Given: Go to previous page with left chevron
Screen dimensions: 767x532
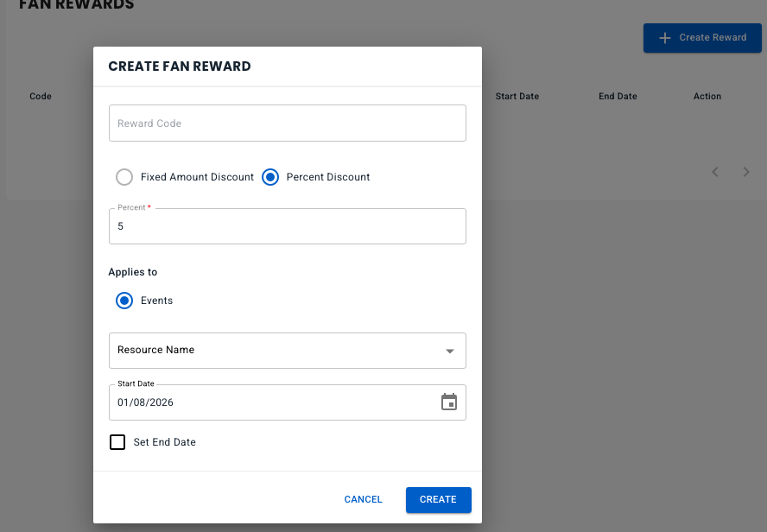Looking at the screenshot, I should click(x=715, y=172).
